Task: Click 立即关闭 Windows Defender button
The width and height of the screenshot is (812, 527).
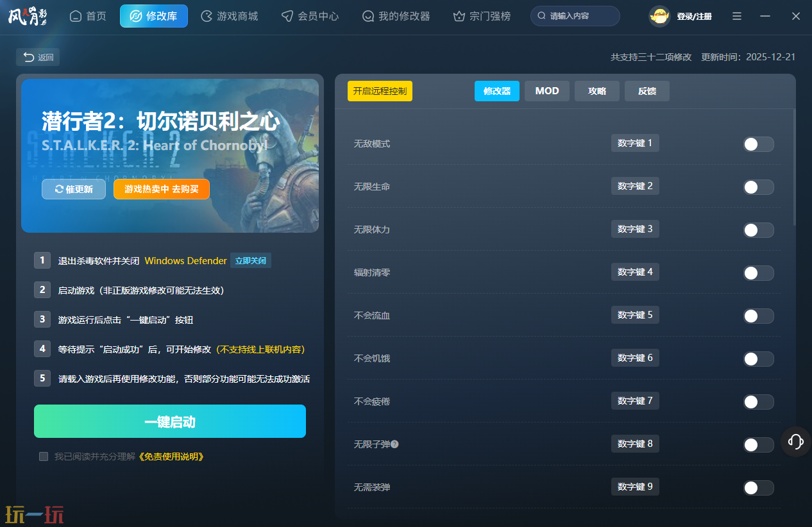Action: click(251, 260)
